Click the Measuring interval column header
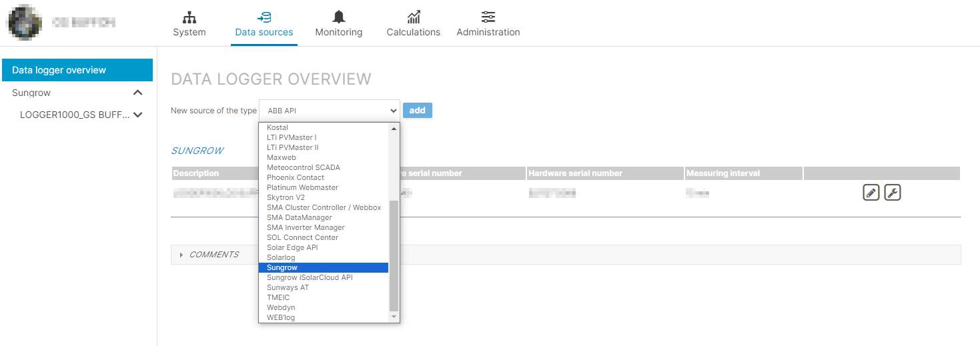This screenshot has width=980, height=346. 743,173
